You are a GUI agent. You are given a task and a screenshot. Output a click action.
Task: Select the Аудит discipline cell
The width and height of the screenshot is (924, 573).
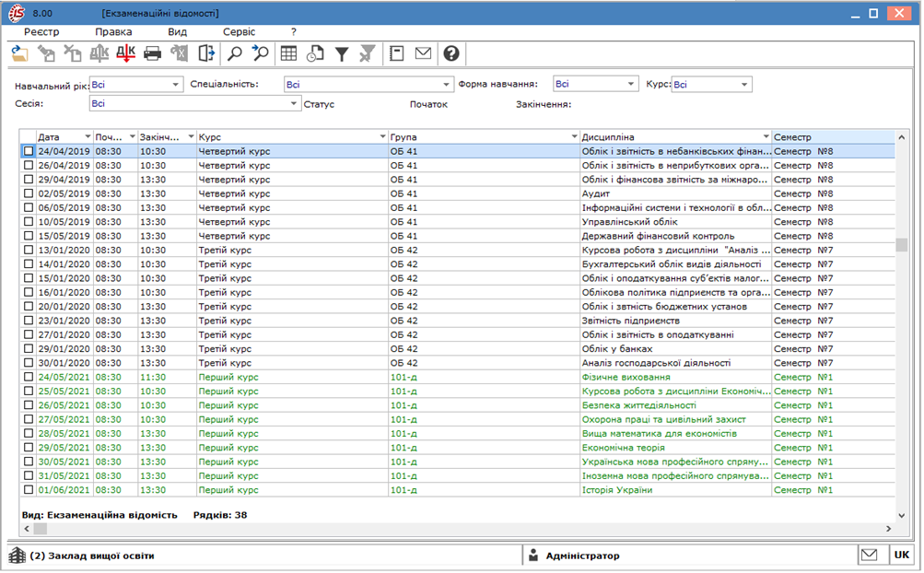pyautogui.click(x=676, y=193)
